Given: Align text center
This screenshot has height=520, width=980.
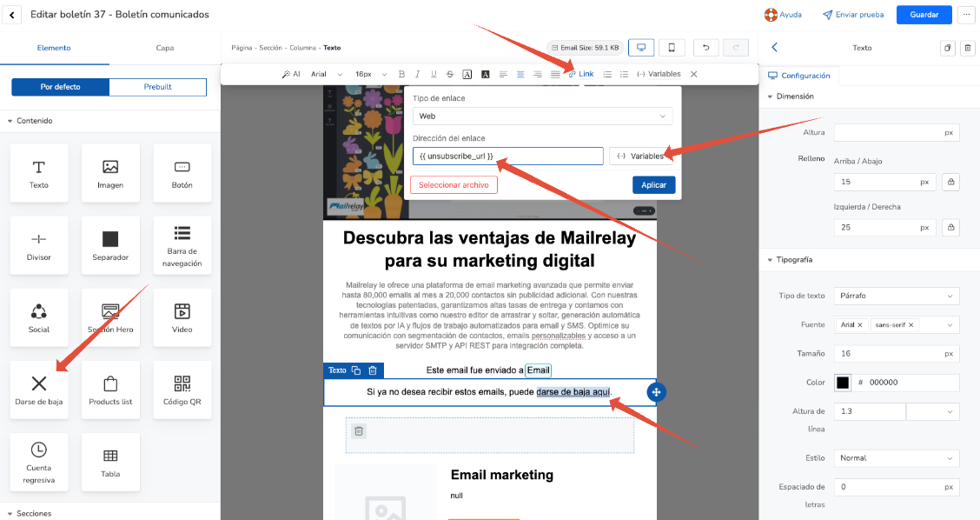Looking at the screenshot, I should pos(520,74).
